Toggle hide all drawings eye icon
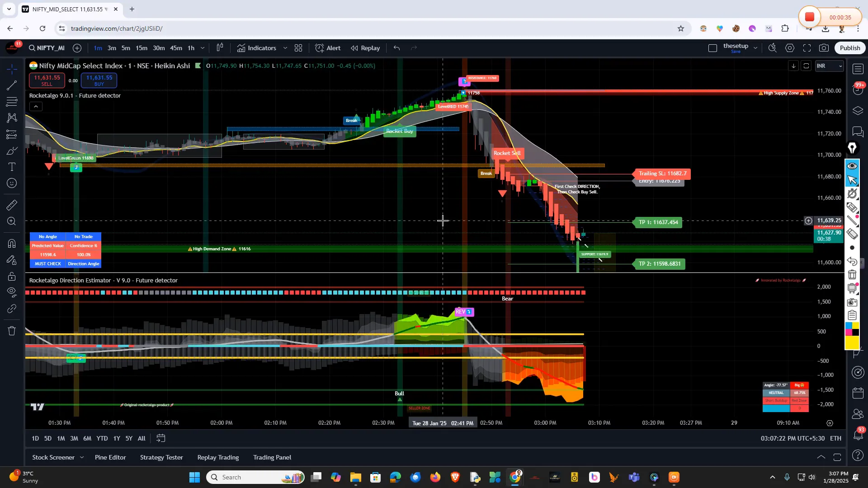 [12, 291]
